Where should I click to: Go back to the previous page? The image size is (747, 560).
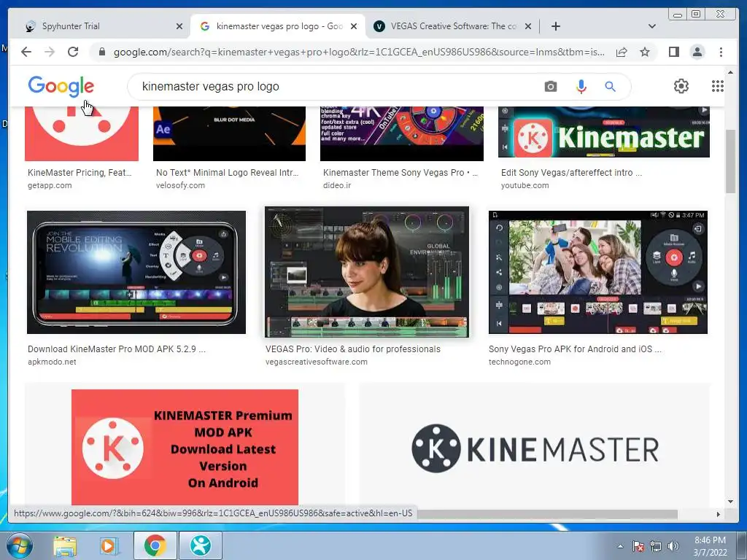[x=26, y=52]
